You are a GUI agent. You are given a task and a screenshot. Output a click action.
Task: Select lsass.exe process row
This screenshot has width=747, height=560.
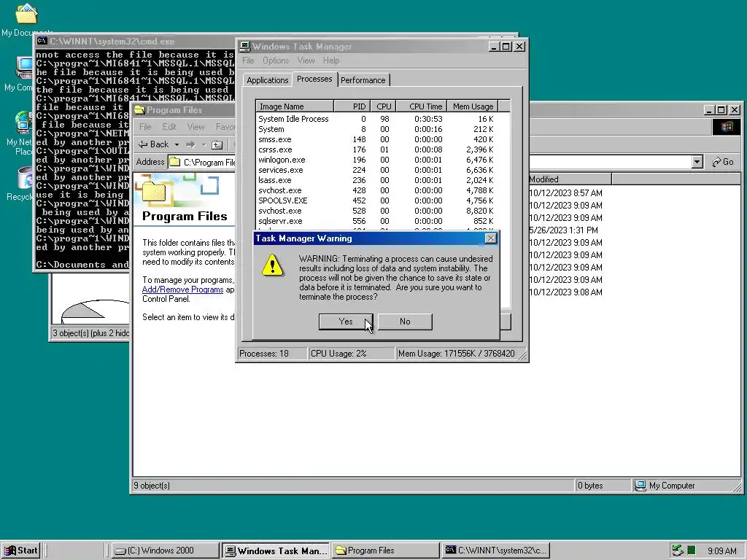(x=376, y=180)
